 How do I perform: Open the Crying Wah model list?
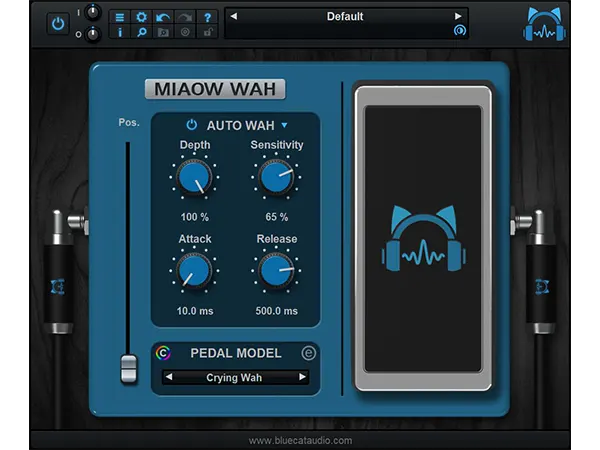pyautogui.click(x=234, y=378)
